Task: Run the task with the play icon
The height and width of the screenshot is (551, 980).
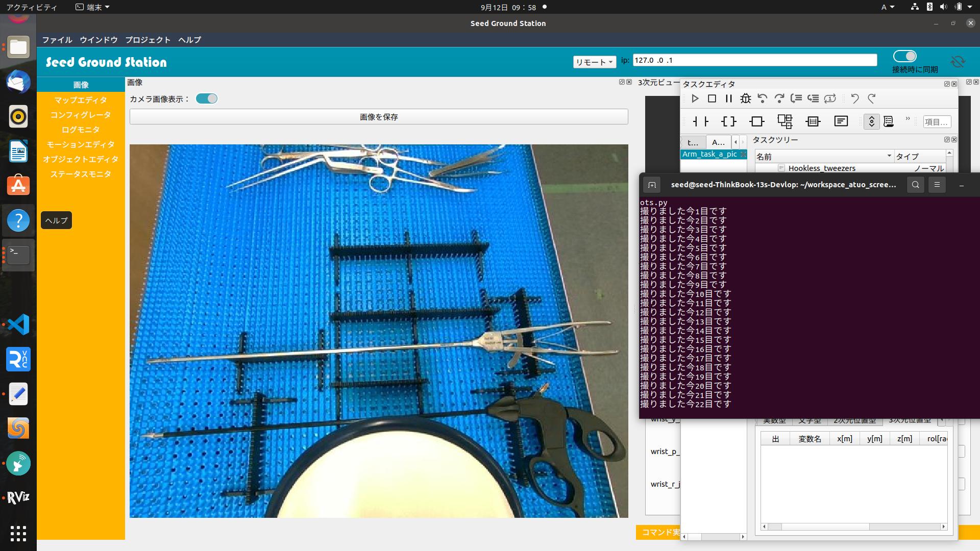Action: click(695, 98)
